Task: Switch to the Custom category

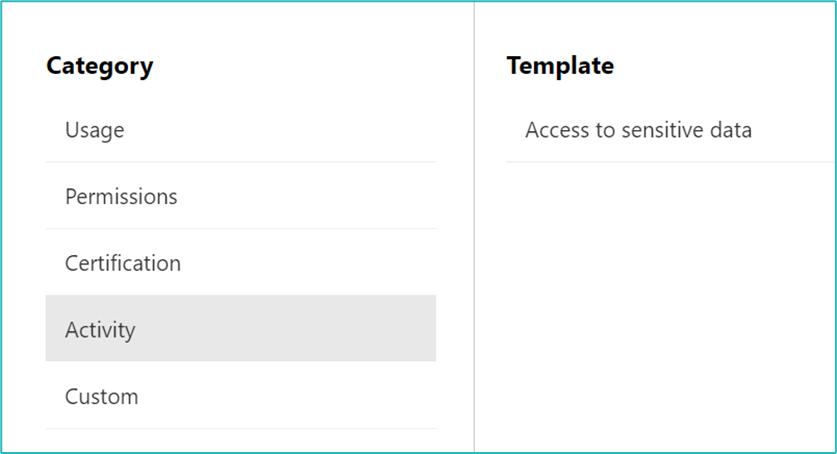Action: pyautogui.click(x=101, y=397)
